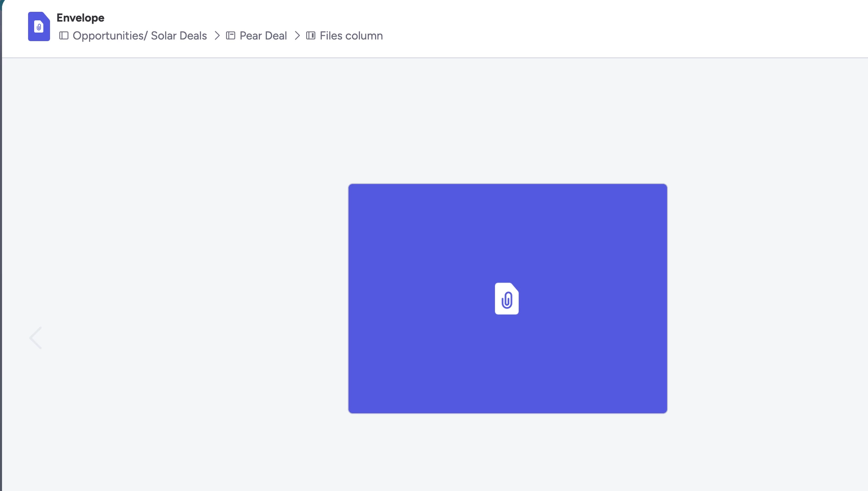The width and height of the screenshot is (868, 491).
Task: Click blank header space right of Files column
Action: pyautogui.click(x=610, y=28)
